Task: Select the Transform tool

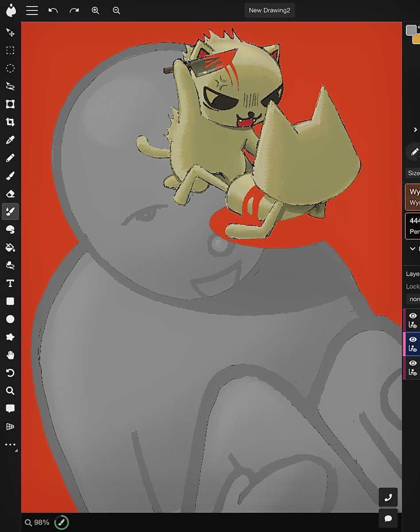Action: [x=10, y=104]
